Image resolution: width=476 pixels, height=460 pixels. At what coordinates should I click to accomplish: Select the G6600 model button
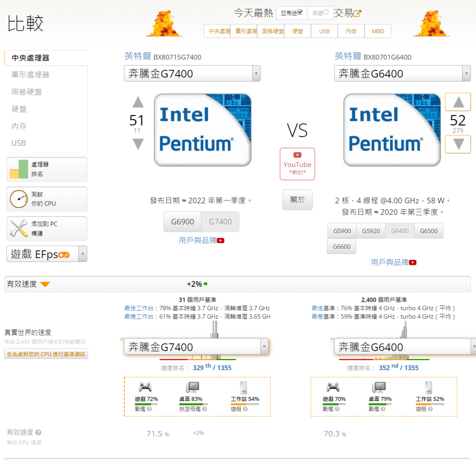point(342,246)
